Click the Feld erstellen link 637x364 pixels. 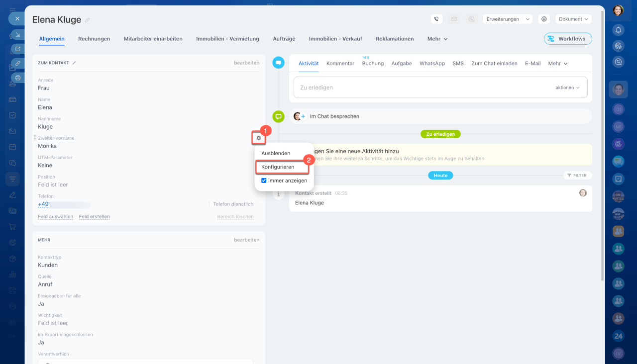point(94,217)
